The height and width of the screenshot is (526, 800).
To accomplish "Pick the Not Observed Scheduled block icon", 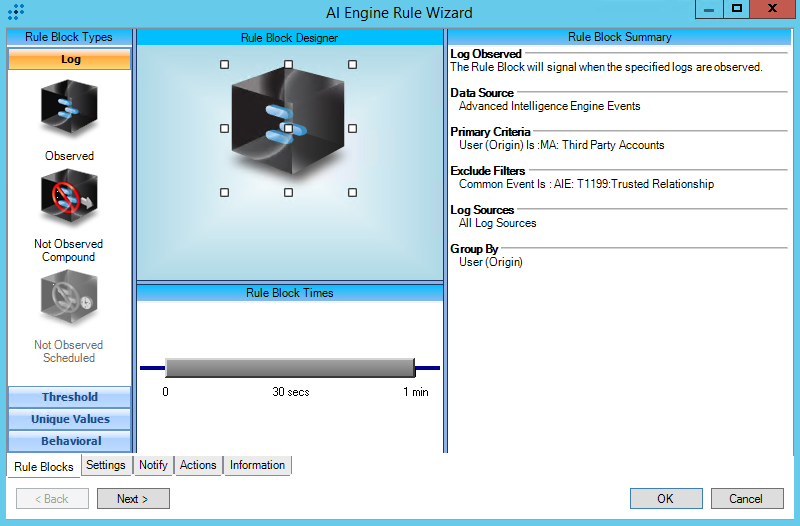I will click(69, 299).
